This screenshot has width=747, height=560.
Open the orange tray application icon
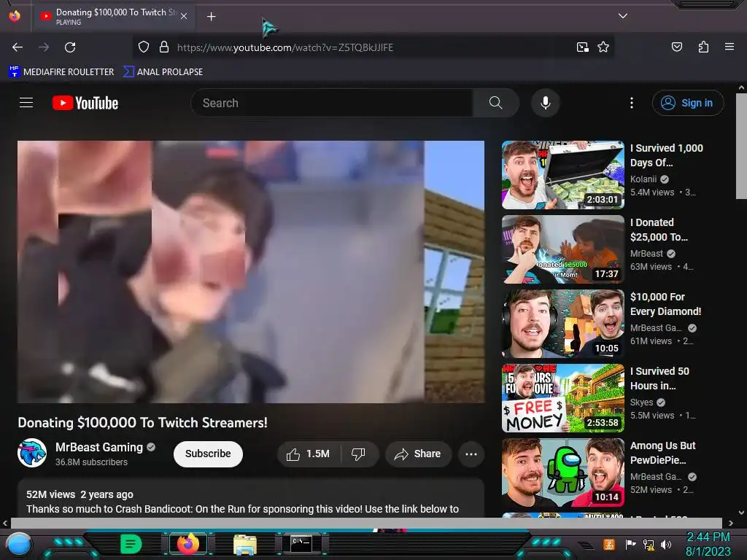[609, 544]
